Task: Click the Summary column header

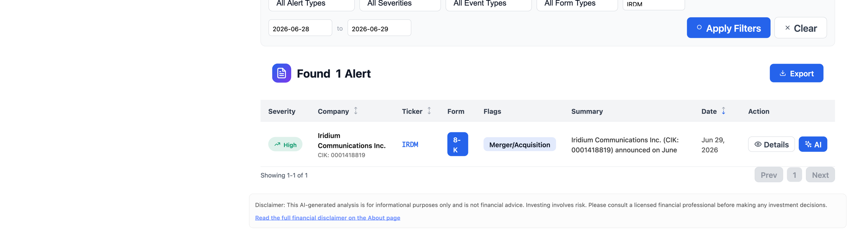Action: tap(587, 111)
